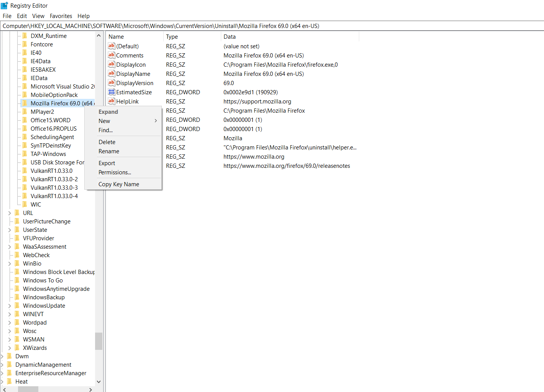Click the folder icon of Mozilla Firefox 69.0 key
The width and height of the screenshot is (544, 392).
coord(25,103)
